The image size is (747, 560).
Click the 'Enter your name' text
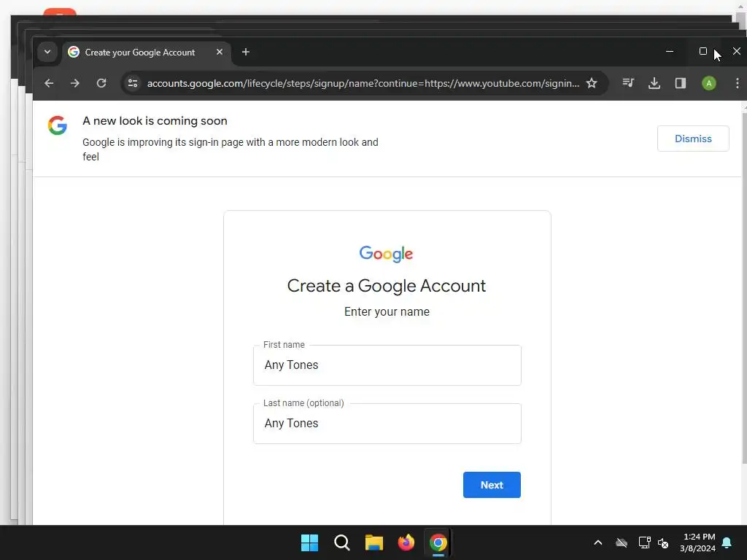387,312
